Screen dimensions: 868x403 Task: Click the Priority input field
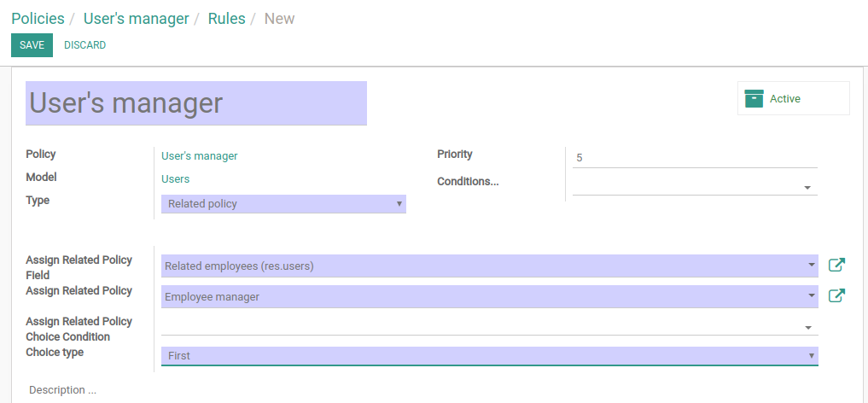coord(695,158)
